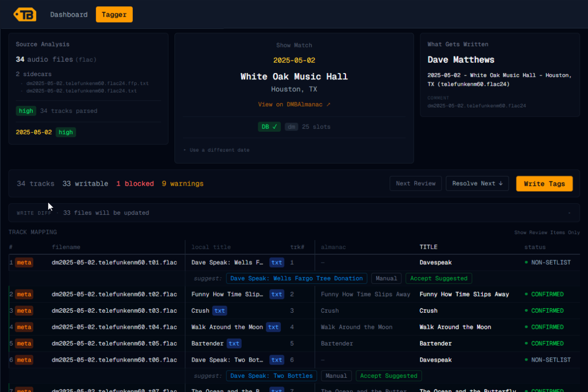The height and width of the screenshot is (392, 588).
Task: Click the dm source badge
Action: pyautogui.click(x=292, y=127)
